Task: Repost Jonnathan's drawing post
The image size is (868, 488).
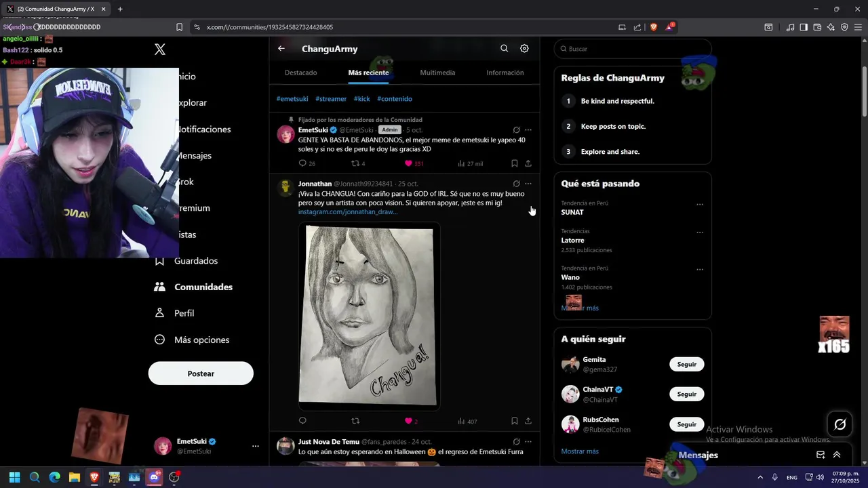Action: (x=355, y=421)
